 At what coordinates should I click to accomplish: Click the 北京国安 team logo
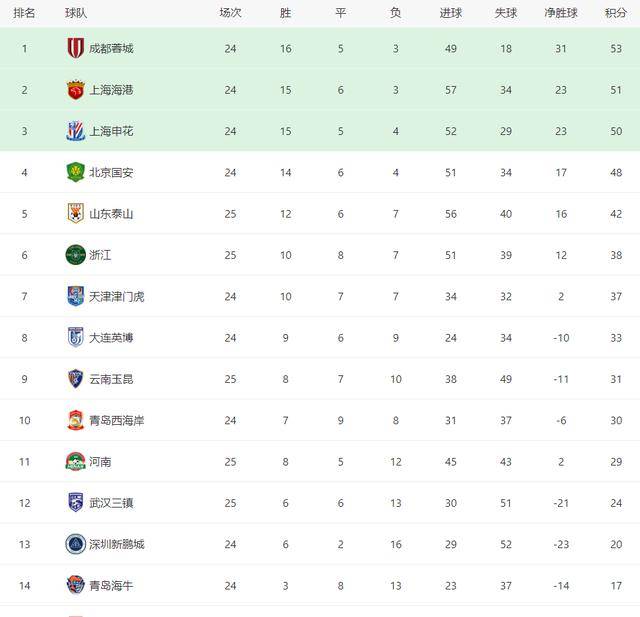(x=76, y=172)
